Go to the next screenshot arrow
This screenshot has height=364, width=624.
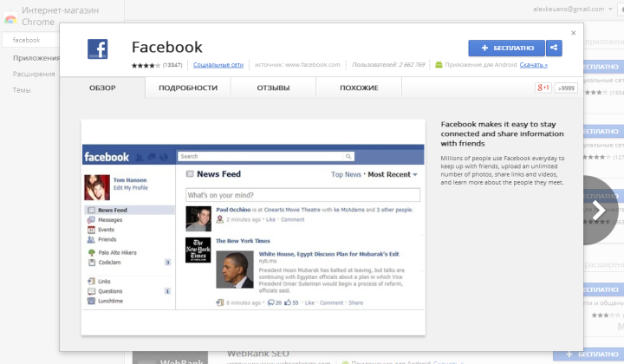(x=599, y=210)
